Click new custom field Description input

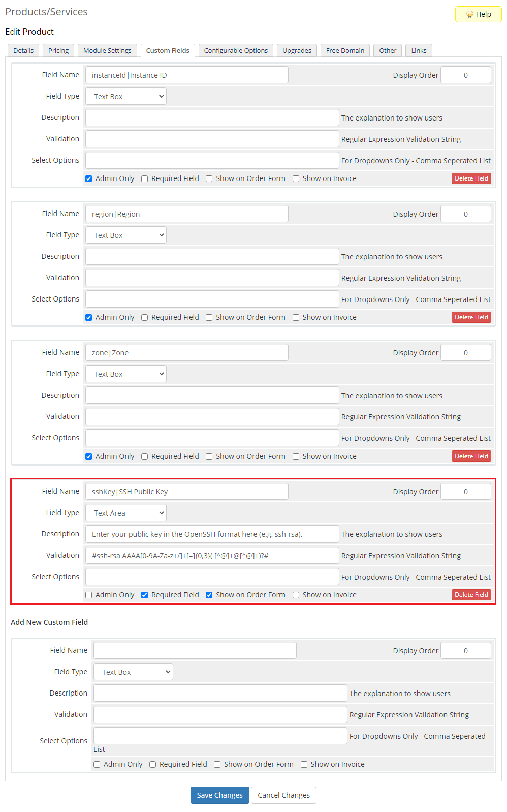point(220,693)
